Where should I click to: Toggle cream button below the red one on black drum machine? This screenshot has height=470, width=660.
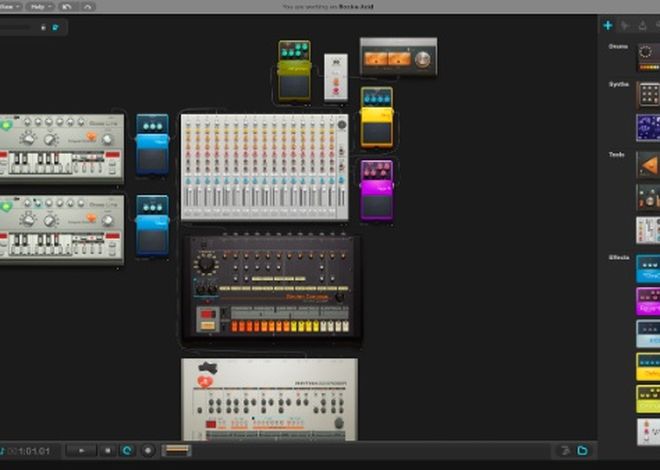208,325
